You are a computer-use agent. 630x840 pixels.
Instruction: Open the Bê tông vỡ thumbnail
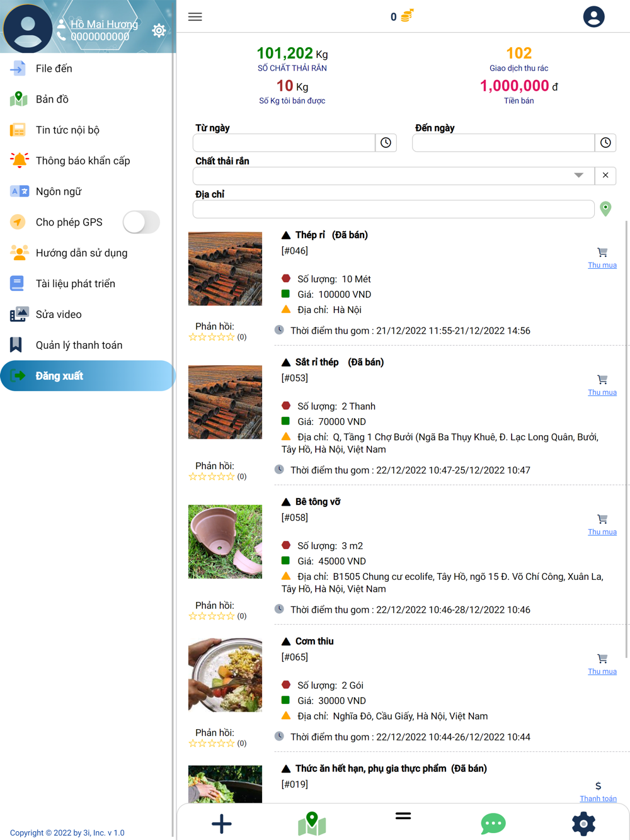click(x=225, y=542)
